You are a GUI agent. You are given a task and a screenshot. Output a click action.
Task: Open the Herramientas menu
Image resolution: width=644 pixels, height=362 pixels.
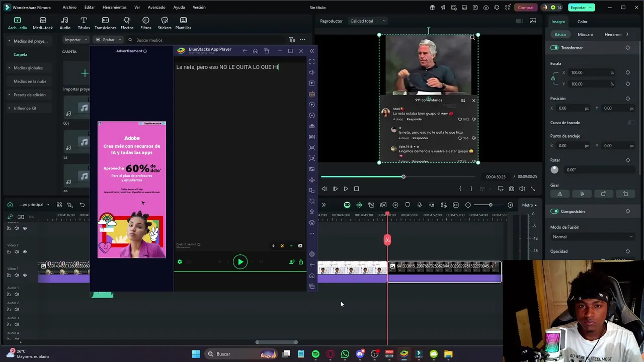[114, 8]
